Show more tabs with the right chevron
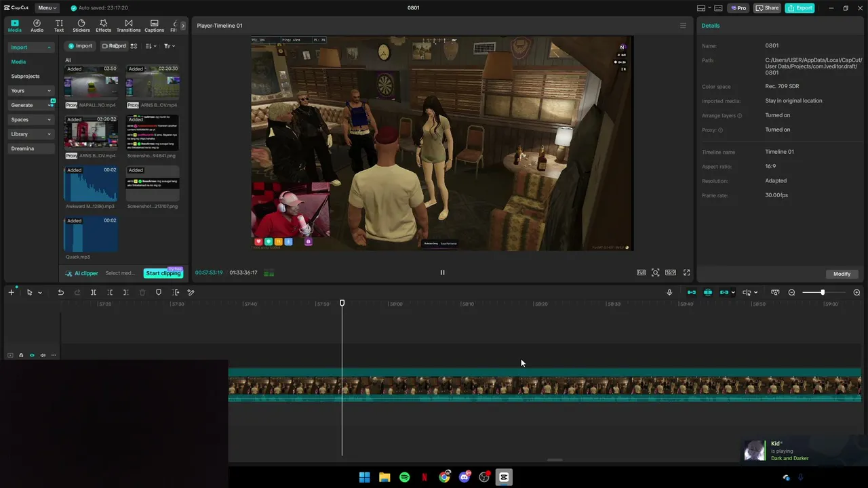The image size is (868, 488). coord(182,26)
